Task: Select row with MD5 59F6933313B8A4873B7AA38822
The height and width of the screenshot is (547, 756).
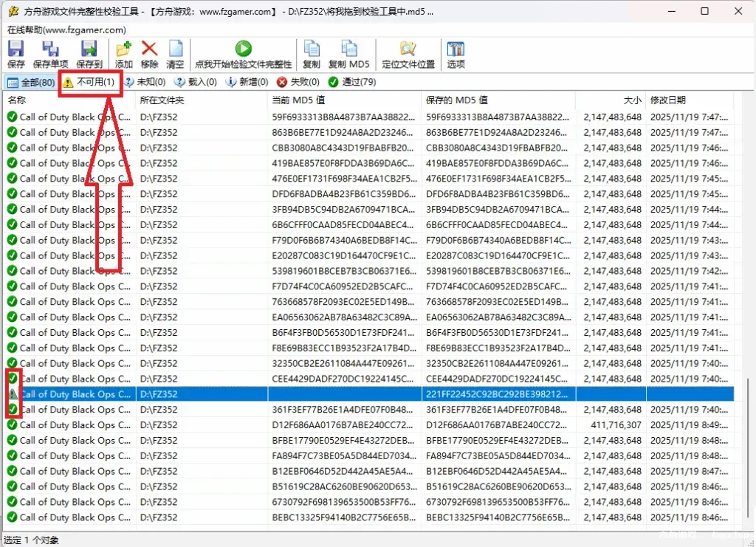Action: click(x=369, y=117)
